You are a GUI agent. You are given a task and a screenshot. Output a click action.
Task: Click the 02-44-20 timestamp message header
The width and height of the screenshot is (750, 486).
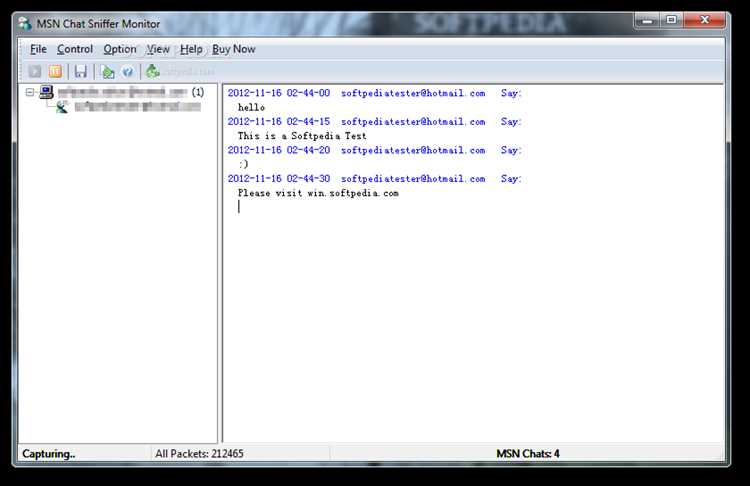(x=375, y=150)
